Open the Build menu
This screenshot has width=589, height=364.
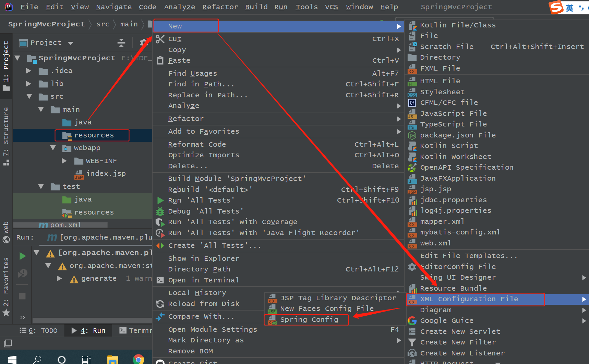[256, 7]
